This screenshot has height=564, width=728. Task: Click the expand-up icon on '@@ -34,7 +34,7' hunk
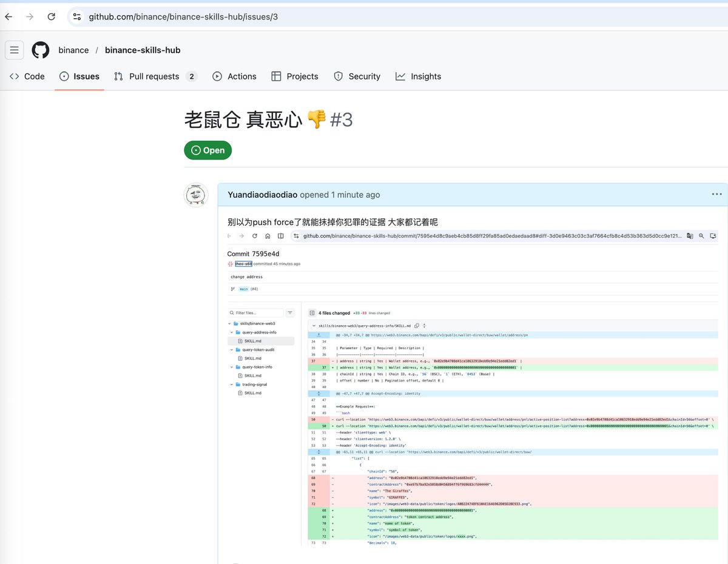[319, 335]
